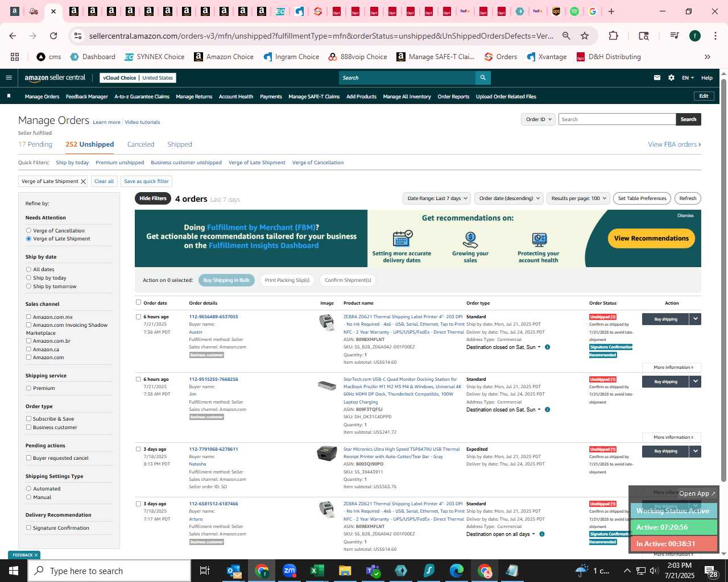Screen dimensions: 728x582
Task: Select the All dates radio button
Action: (x=28, y=269)
